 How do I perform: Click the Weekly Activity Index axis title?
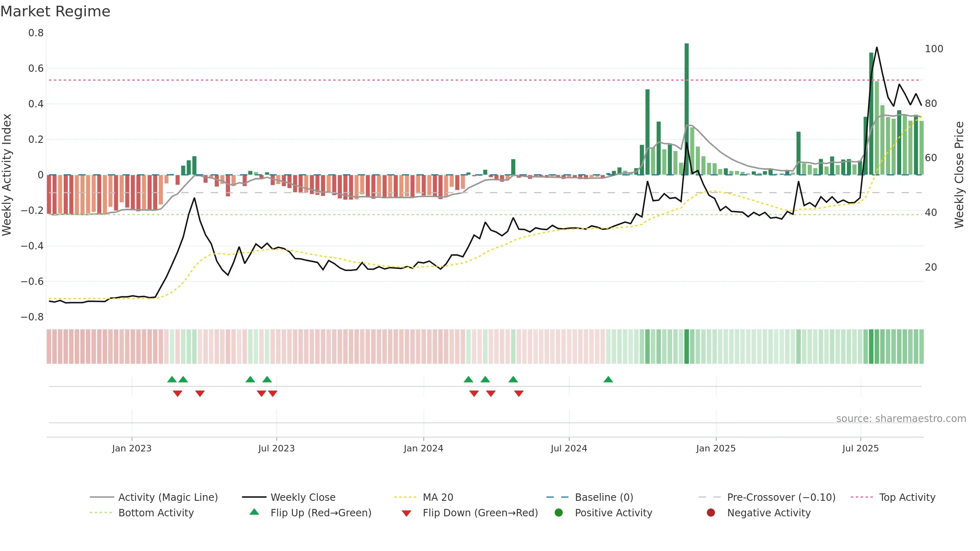[x=7, y=175]
